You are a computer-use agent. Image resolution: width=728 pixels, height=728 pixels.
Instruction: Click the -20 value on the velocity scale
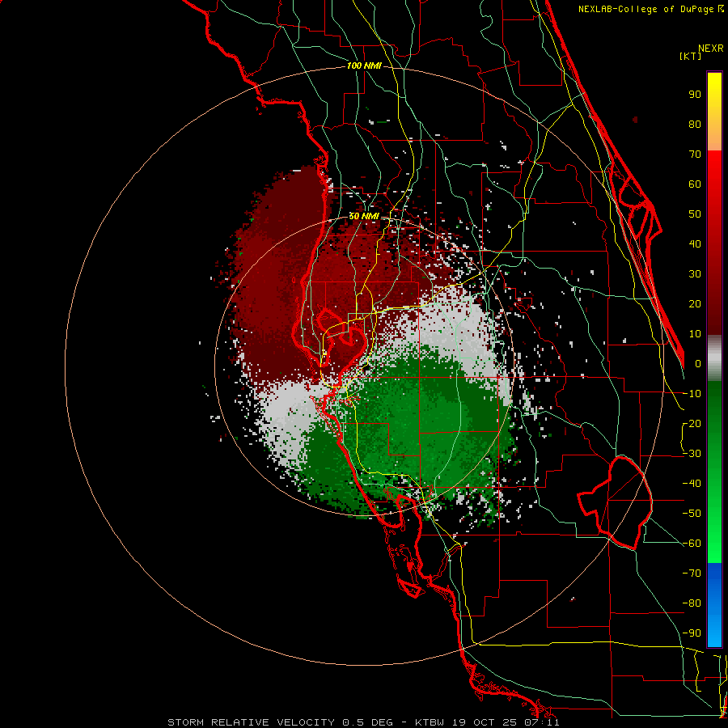click(692, 423)
